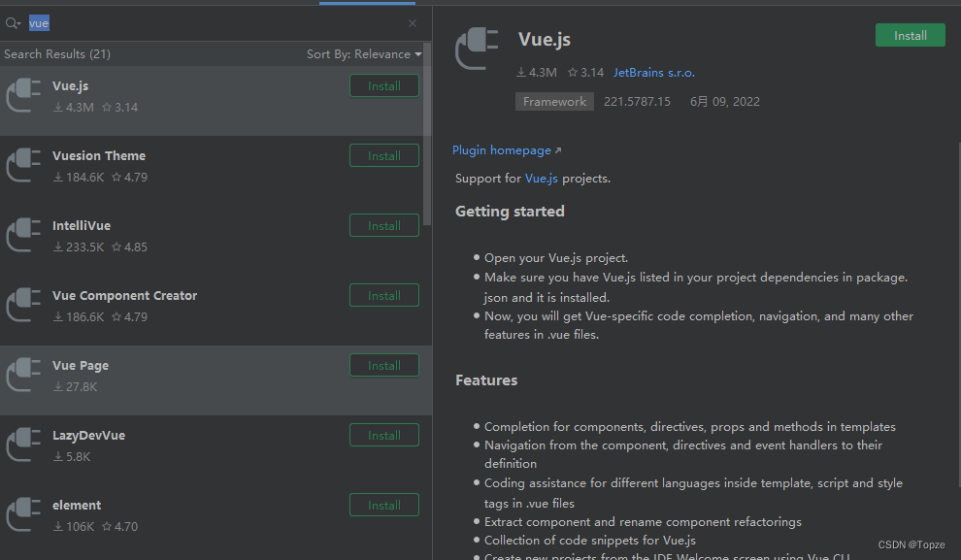This screenshot has height=560, width=961.
Task: Click the 5.8K downloads under LazyDevVue
Action: (x=72, y=456)
